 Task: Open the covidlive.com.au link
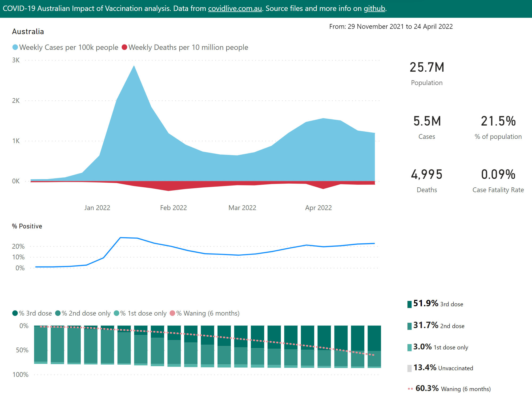pos(235,9)
